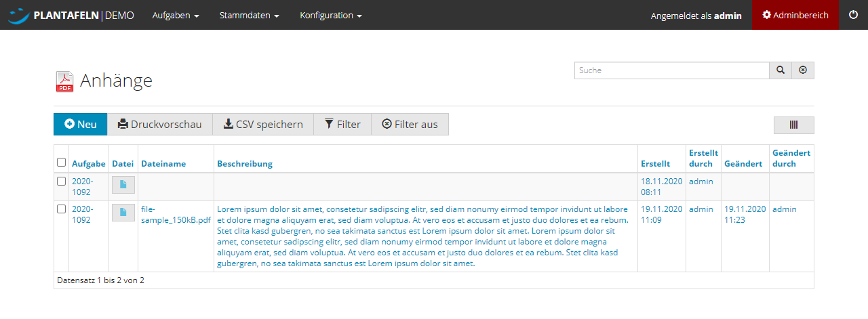Image resolution: width=868 pixels, height=319 pixels.
Task: Toggle the select-all checkbox in table header
Action: tap(62, 163)
